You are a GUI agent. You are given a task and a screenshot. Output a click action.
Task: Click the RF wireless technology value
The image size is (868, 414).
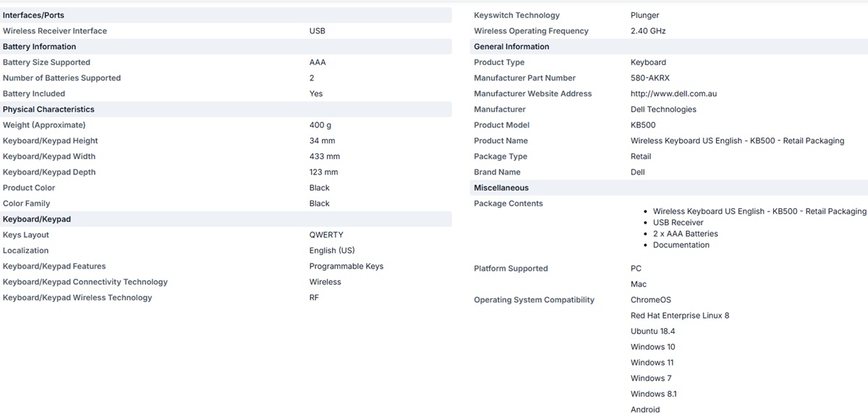[x=314, y=298]
